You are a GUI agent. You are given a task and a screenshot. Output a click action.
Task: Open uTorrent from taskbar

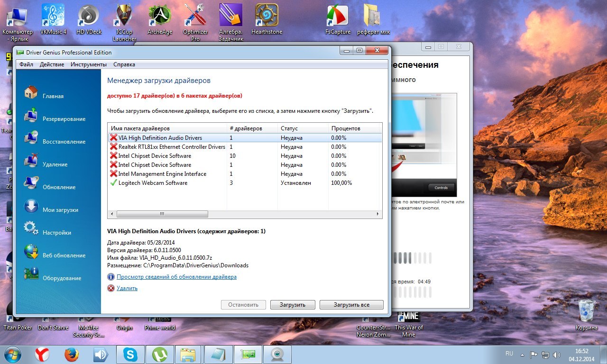point(159,355)
